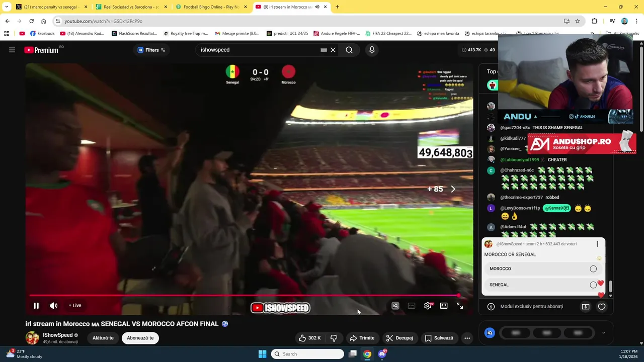
Task: Open the IShowSpeed channel name link
Action: 58,335
